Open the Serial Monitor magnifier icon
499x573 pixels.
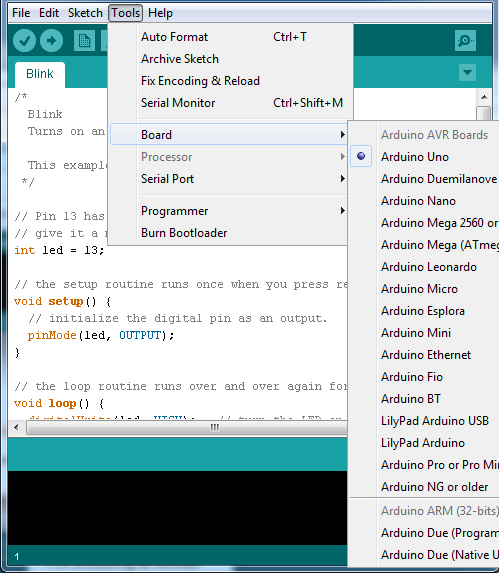point(465,41)
